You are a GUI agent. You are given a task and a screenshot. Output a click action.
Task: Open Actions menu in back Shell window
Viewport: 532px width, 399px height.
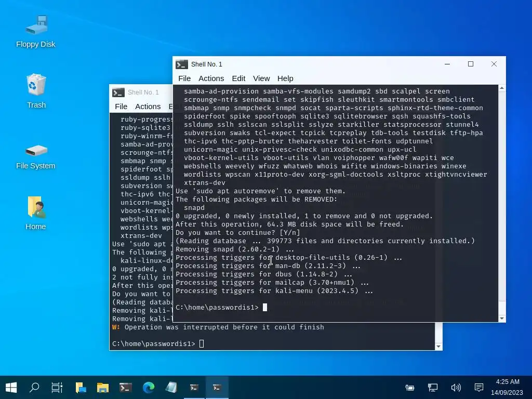[x=148, y=107]
